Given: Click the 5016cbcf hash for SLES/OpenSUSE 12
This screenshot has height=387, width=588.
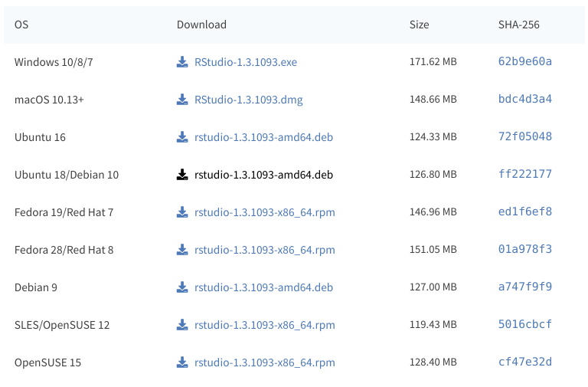Looking at the screenshot, I should pos(524,324).
